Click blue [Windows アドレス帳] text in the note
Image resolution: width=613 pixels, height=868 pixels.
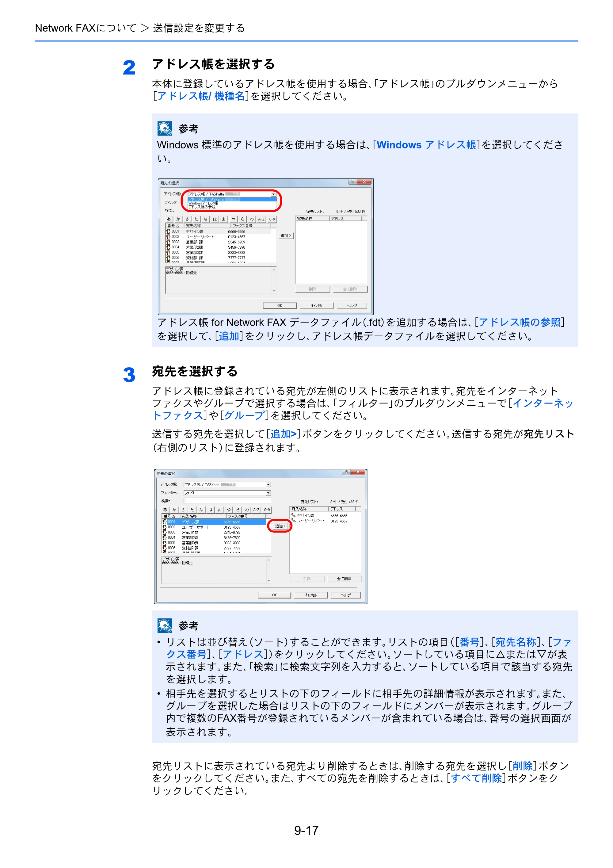click(x=426, y=145)
